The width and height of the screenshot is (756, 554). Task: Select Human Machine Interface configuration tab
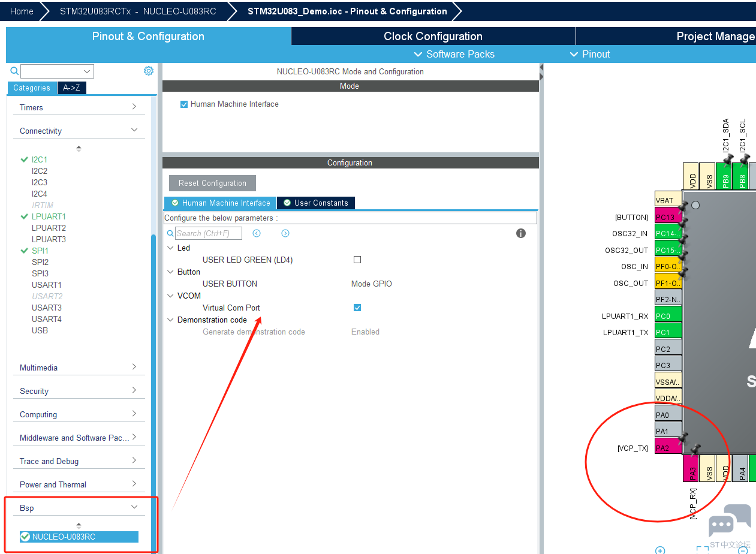point(221,203)
